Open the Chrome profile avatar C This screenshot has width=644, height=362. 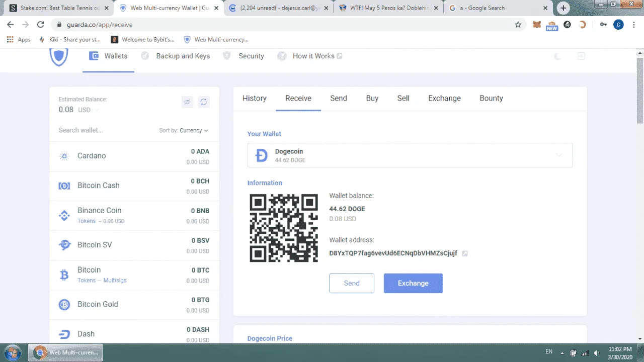(x=618, y=25)
